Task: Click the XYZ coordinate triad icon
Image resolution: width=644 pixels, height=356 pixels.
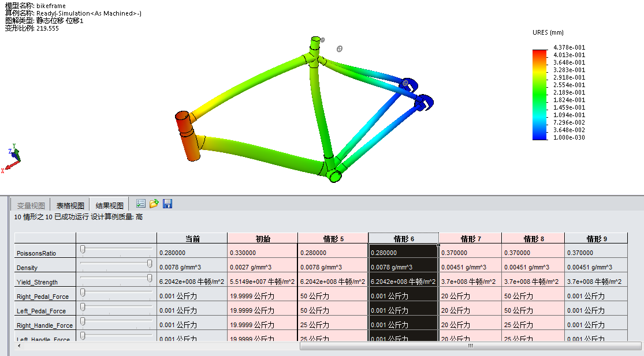Action: coord(13,157)
